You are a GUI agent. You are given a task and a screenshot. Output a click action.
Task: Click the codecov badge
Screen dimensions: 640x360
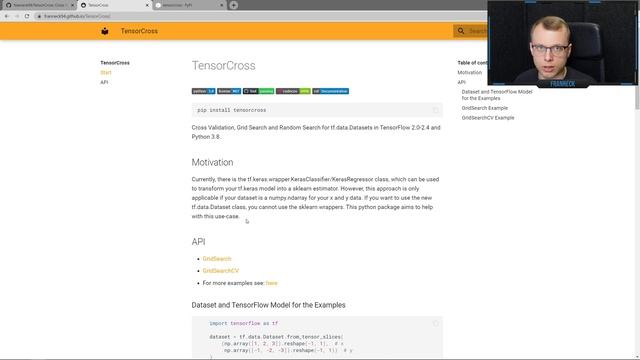click(x=293, y=91)
